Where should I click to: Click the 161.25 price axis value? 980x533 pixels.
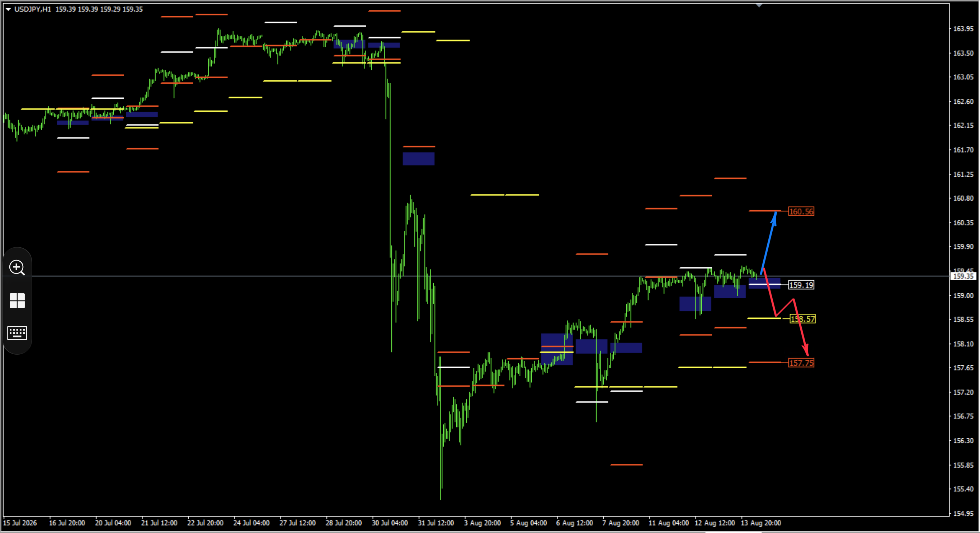[x=963, y=174]
